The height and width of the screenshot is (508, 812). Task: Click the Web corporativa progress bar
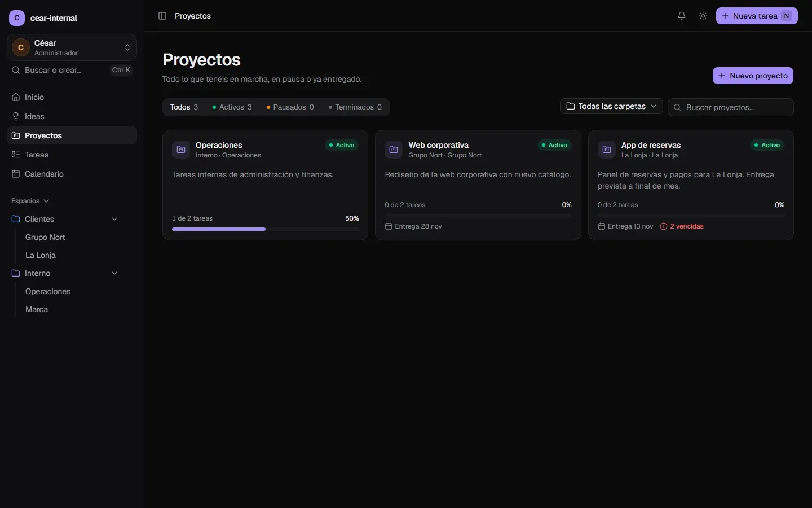click(x=478, y=216)
